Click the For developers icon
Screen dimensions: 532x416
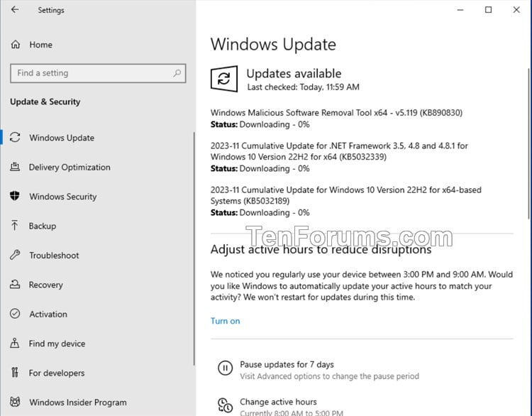click(15, 373)
